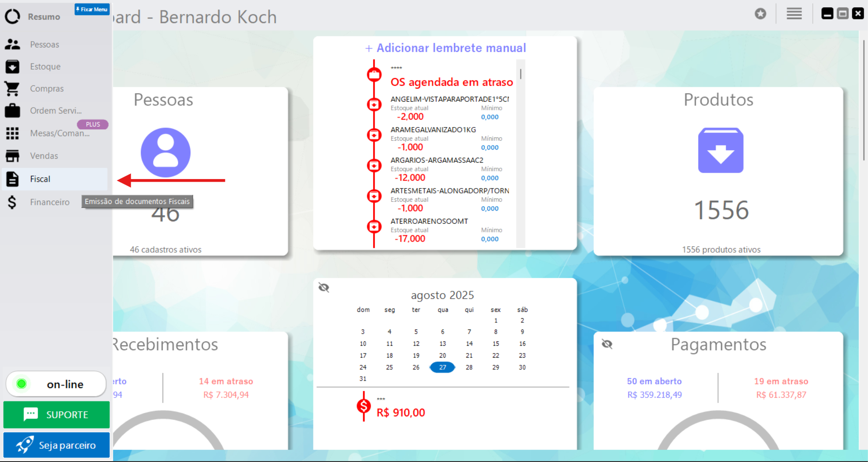Click Adicionar lembrete manual link
Image resolution: width=868 pixels, height=462 pixels.
[445, 48]
